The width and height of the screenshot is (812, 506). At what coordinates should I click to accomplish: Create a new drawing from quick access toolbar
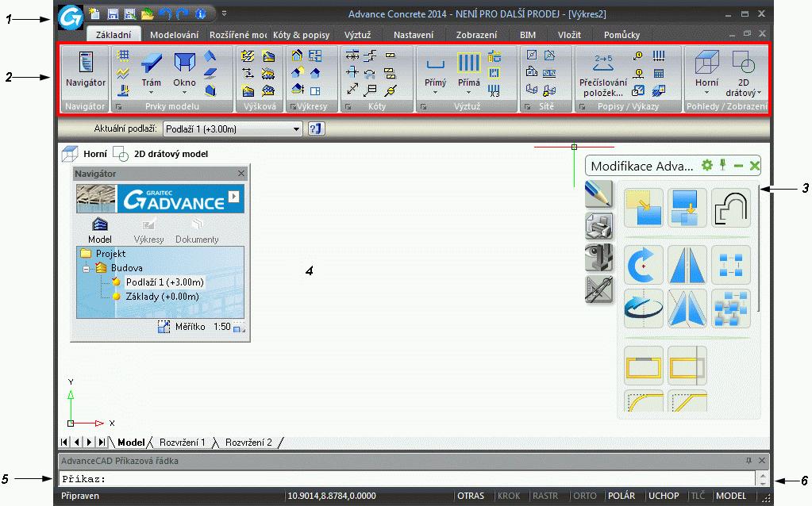pyautogui.click(x=94, y=13)
